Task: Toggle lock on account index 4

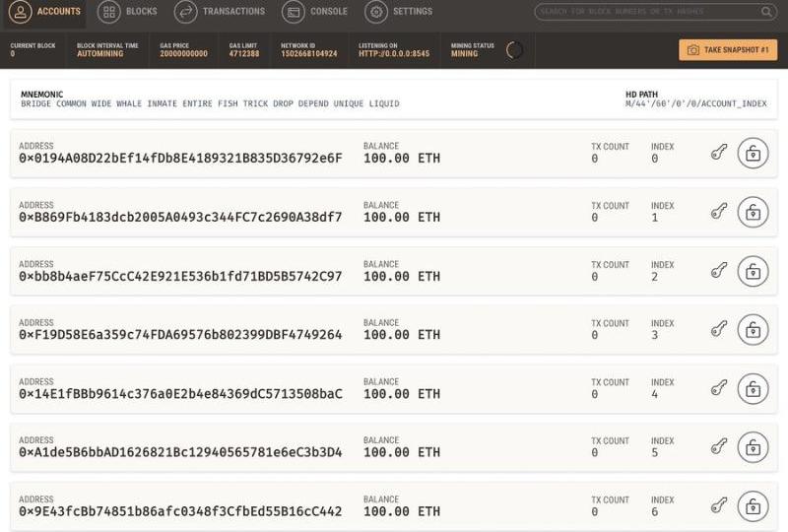Action: (753, 389)
